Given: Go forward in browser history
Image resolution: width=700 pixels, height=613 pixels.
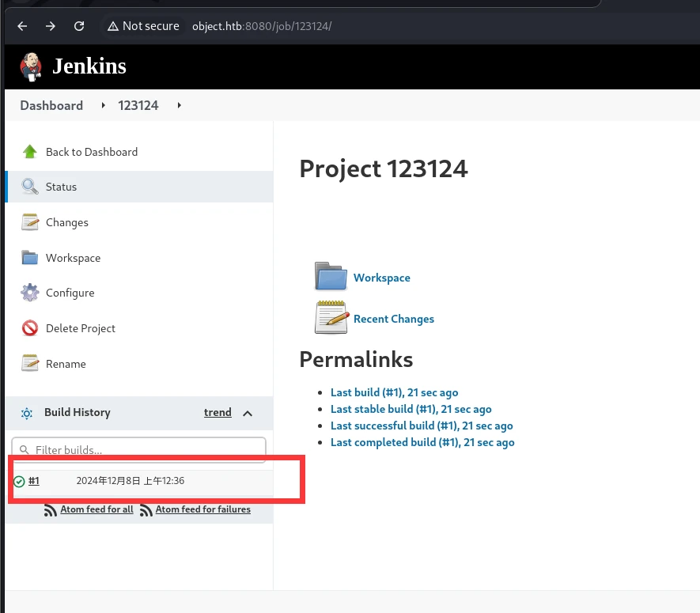Looking at the screenshot, I should [51, 26].
